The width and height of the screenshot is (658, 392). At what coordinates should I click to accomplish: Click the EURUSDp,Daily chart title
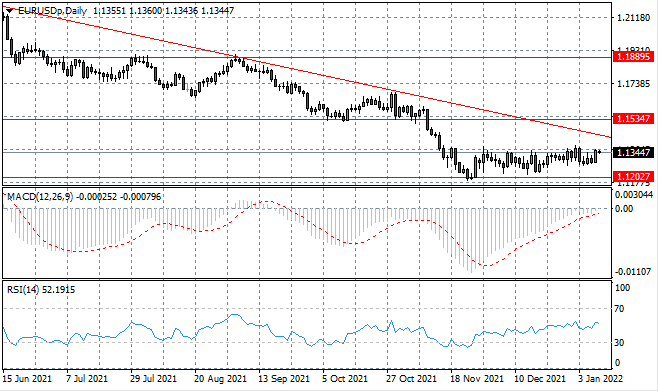[x=53, y=11]
